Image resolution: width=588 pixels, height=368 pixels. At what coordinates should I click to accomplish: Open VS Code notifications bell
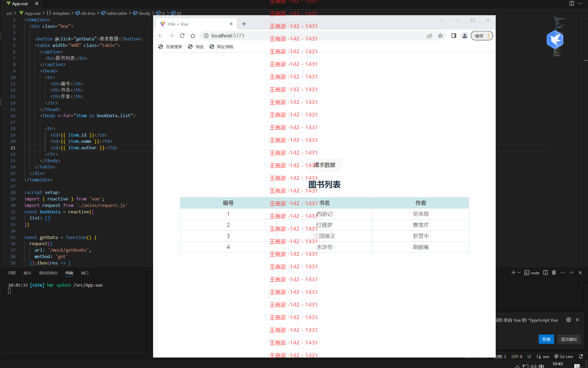tap(581, 356)
